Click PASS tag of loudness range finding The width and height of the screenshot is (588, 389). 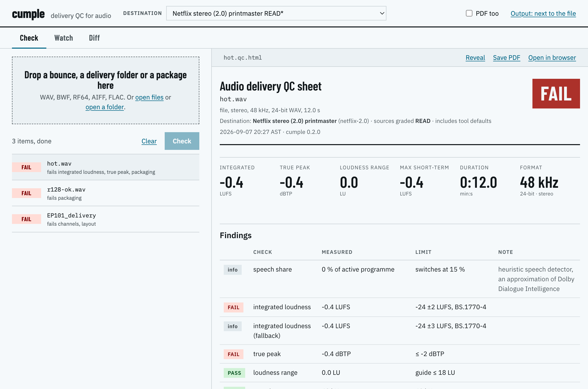[234, 373]
